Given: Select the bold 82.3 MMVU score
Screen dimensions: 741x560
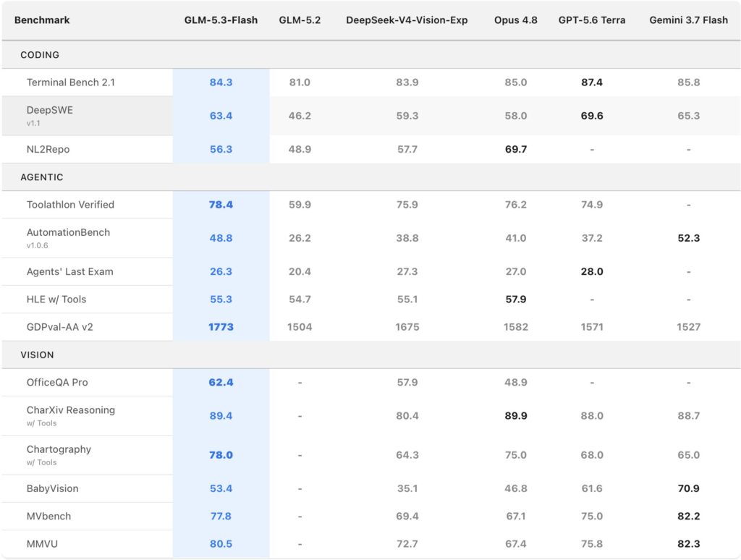Looking at the screenshot, I should tap(689, 544).
